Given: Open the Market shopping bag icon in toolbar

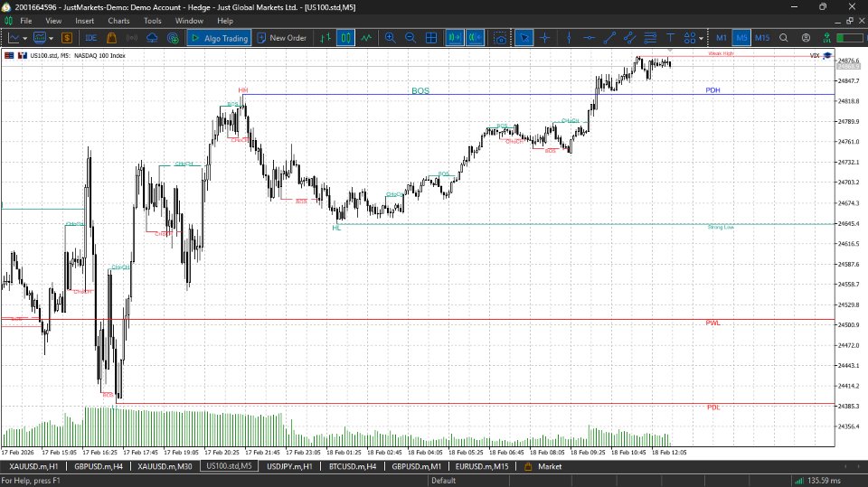Looking at the screenshot, I should 111,38.
